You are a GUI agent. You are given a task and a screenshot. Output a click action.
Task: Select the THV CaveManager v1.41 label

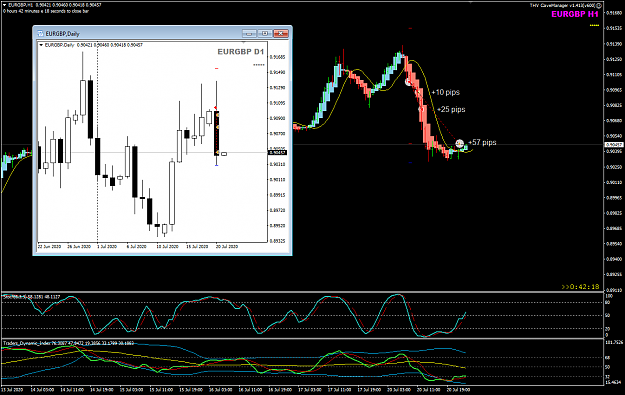click(562, 6)
